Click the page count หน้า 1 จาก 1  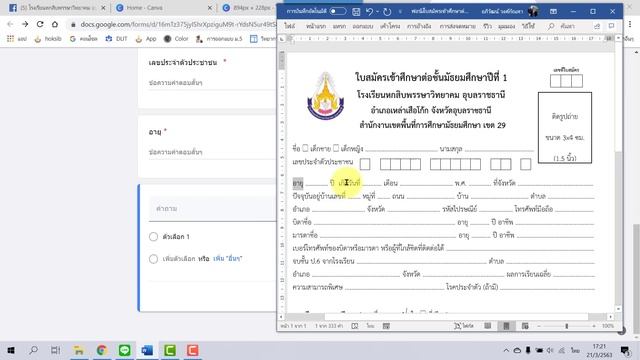pos(293,326)
